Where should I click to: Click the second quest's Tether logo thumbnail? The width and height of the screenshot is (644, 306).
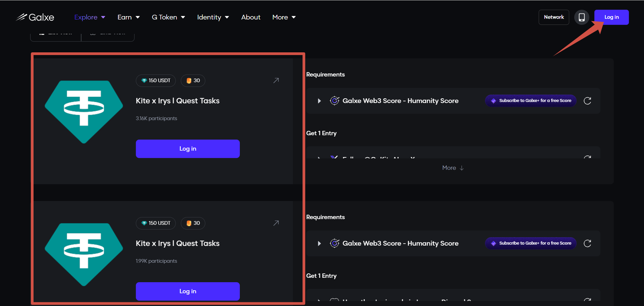84,254
